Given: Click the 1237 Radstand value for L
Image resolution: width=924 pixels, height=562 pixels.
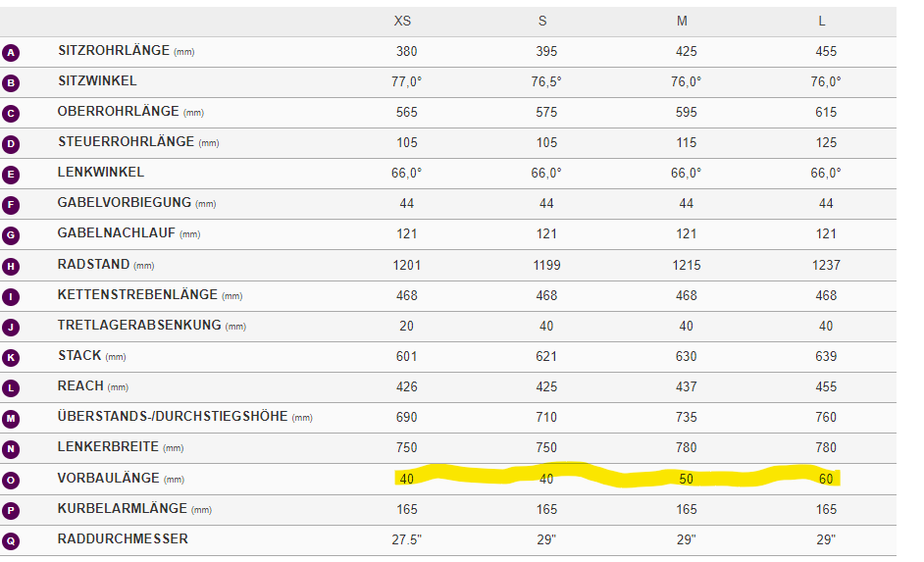Looking at the screenshot, I should [826, 265].
